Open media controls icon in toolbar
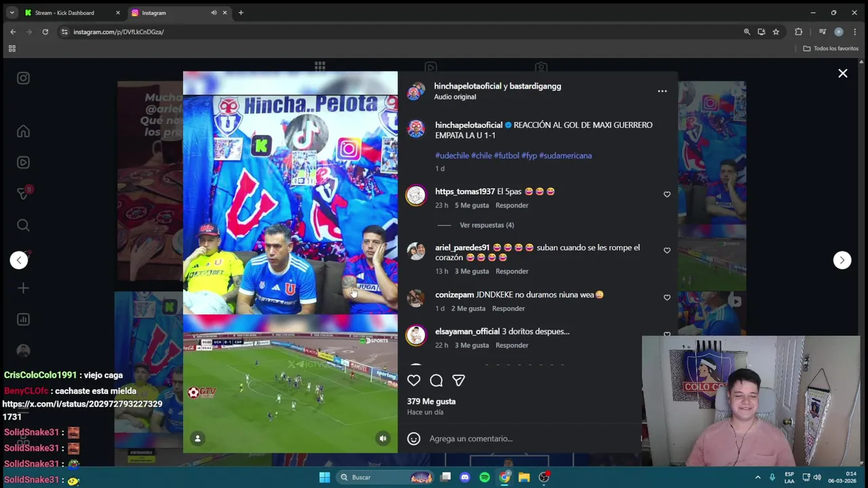868x488 pixels. (x=822, y=32)
